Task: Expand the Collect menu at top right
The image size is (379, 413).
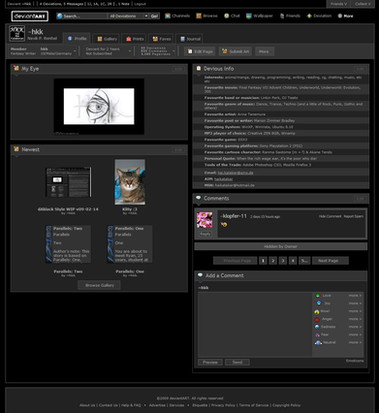Action: click(x=363, y=4)
